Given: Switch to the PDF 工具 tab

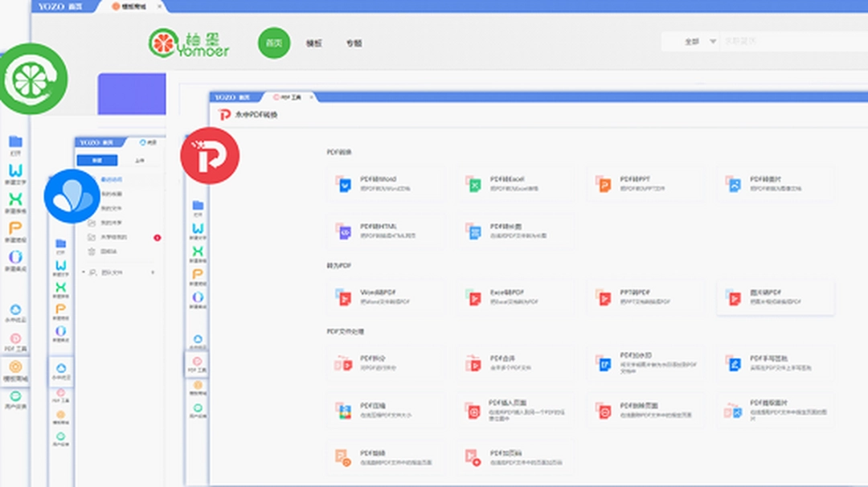Looking at the screenshot, I should click(288, 96).
